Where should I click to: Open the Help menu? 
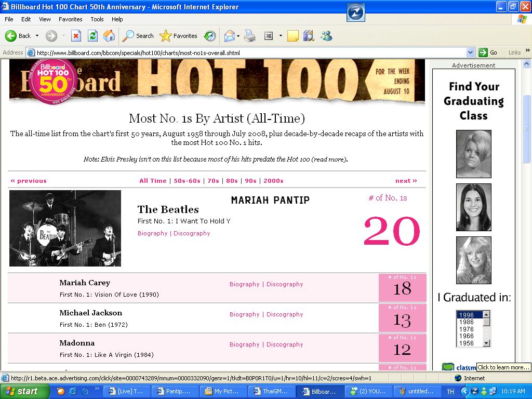point(117,19)
